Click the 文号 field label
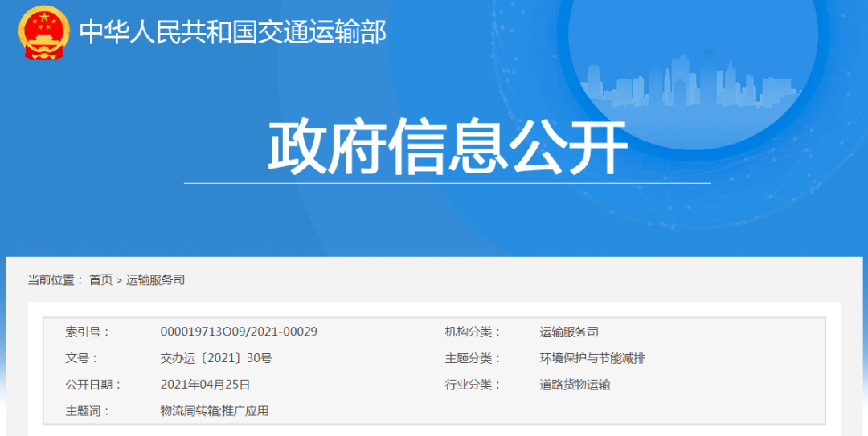 81,358
